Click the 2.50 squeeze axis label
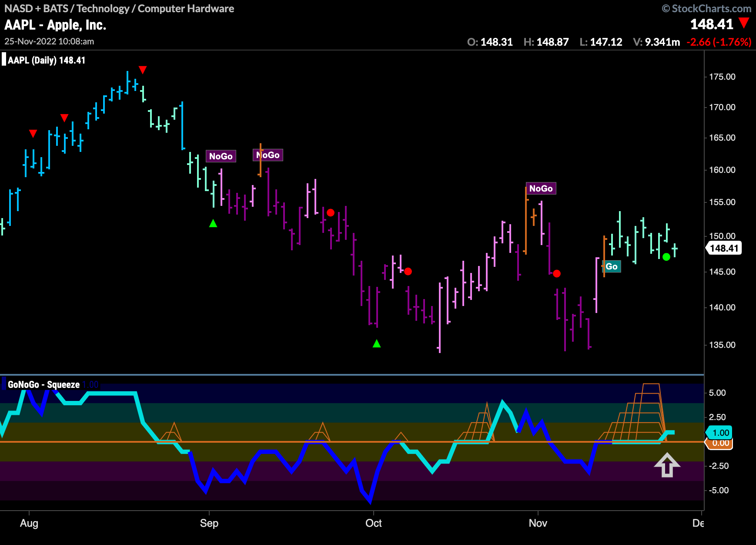This screenshot has width=756, height=545. tap(717, 417)
